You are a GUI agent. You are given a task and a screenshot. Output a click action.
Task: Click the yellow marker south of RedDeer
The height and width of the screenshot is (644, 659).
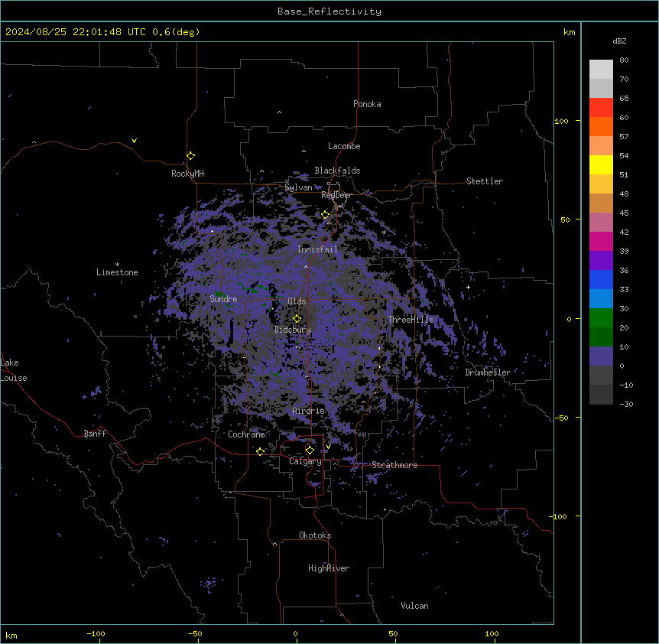click(326, 215)
